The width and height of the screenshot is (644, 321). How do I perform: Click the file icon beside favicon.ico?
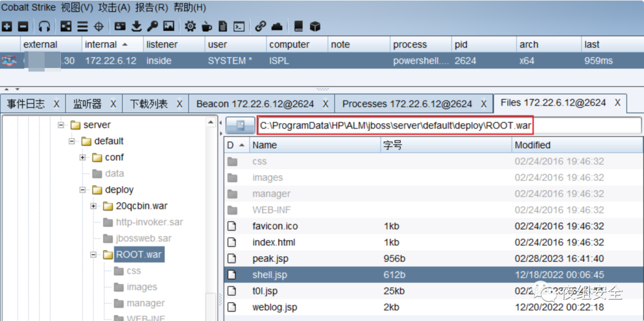point(233,226)
